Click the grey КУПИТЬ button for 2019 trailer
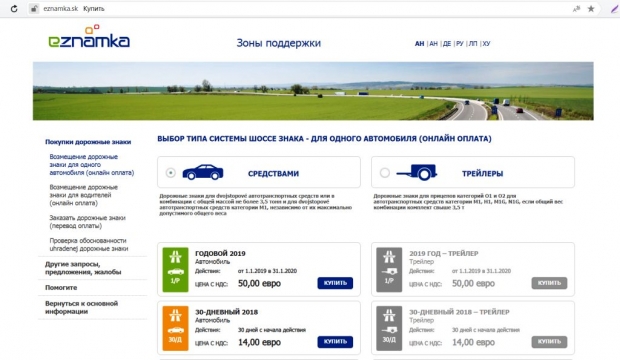 pos(549,283)
